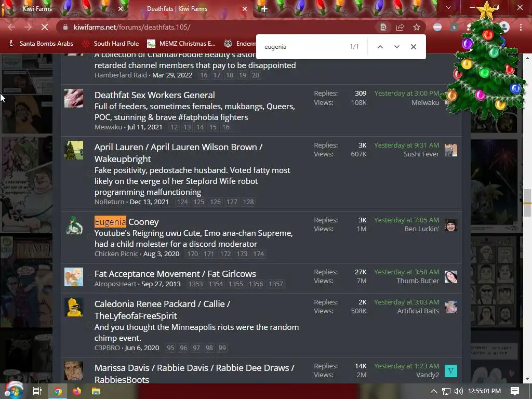Open Ben Lurkin' last poster avatar
532x399 pixels.
451,225
